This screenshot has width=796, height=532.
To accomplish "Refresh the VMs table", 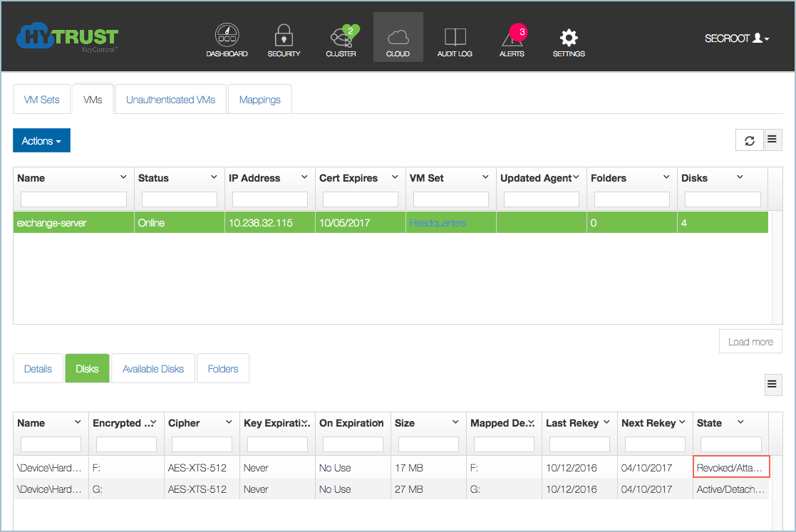I will pos(749,140).
